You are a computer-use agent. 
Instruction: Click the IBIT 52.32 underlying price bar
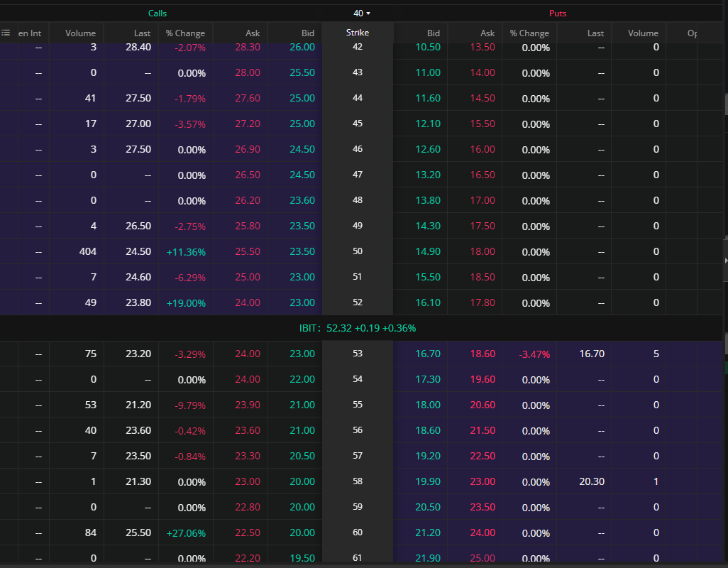[x=358, y=328]
